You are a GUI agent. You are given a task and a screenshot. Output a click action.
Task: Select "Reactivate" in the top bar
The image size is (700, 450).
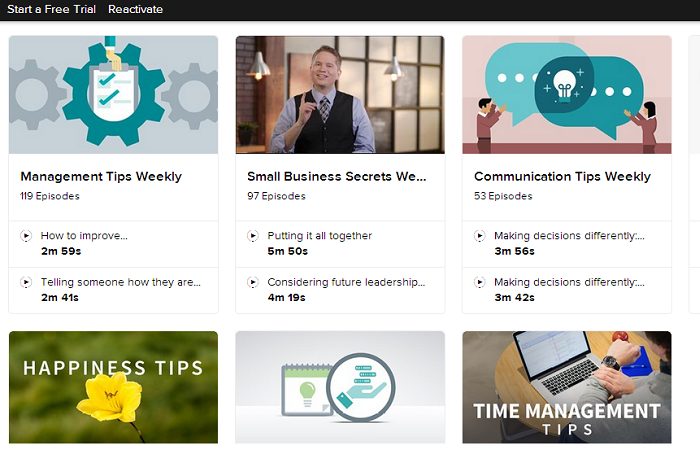[135, 9]
